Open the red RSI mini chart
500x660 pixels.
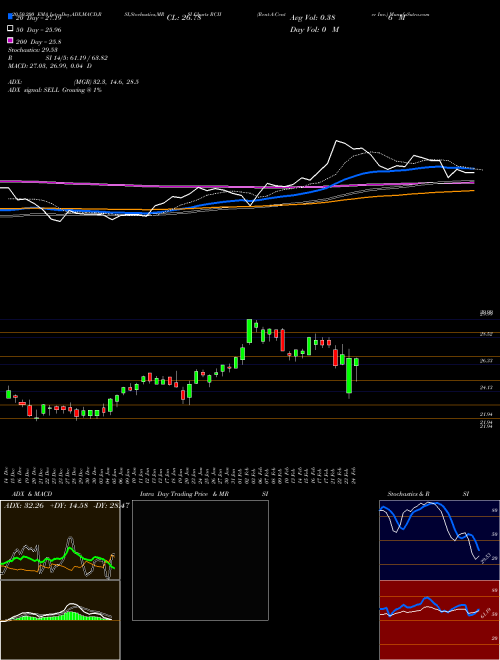click(439, 620)
